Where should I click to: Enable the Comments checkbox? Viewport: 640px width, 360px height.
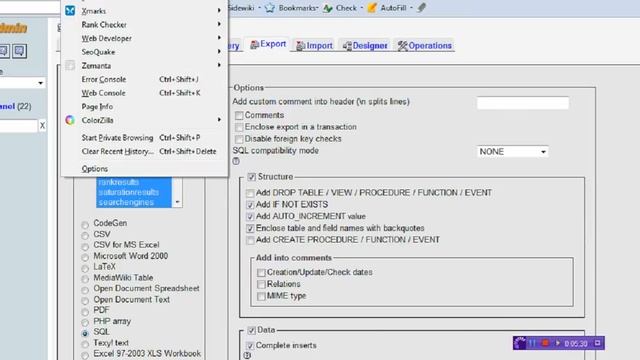pyautogui.click(x=239, y=116)
